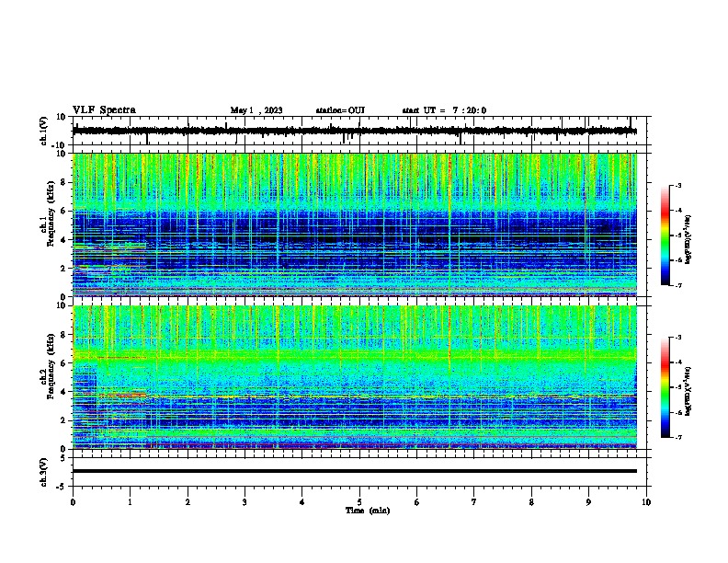Click the ch.1 frequency spectrogram panel
Viewport: 728px width, 563px height.
tap(359, 224)
